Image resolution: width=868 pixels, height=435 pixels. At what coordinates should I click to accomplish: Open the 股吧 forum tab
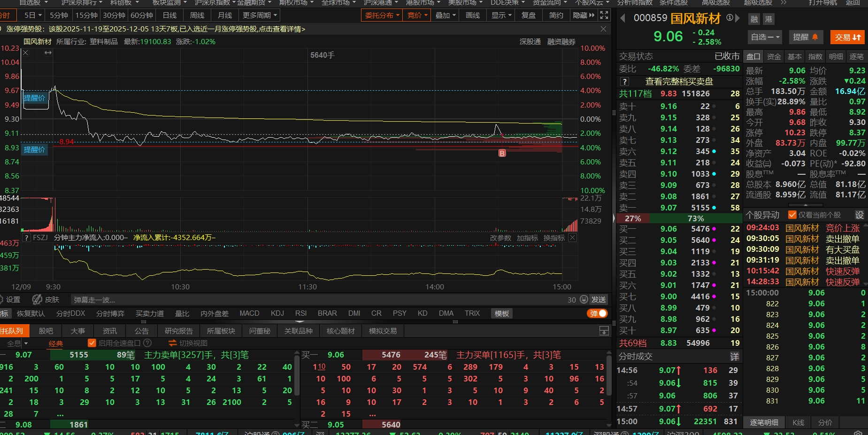(46, 331)
